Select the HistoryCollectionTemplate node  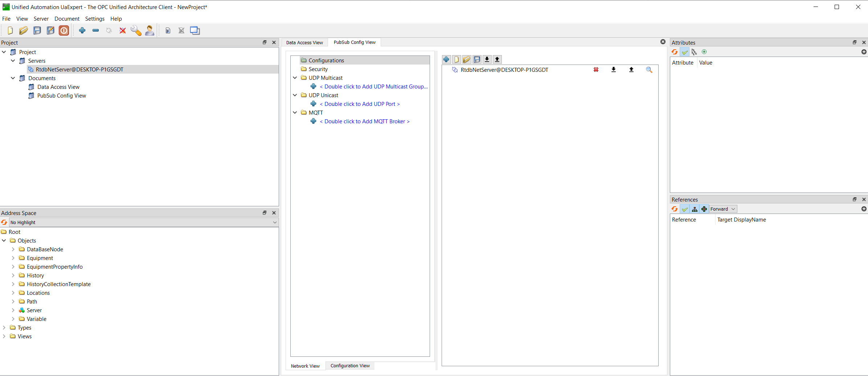click(x=59, y=284)
